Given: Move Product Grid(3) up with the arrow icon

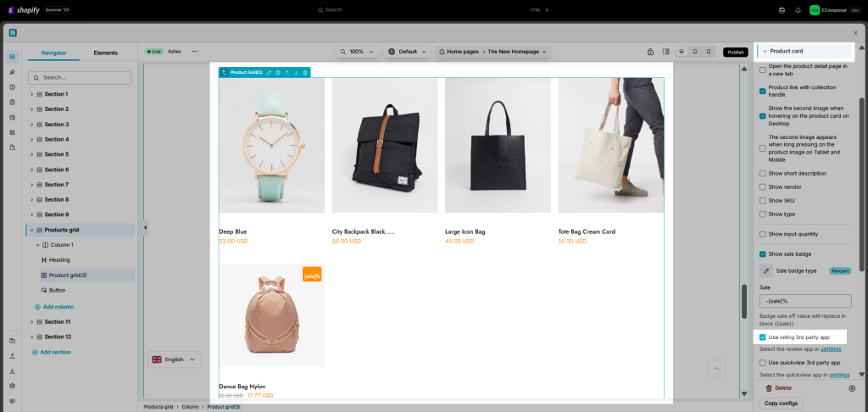Looking at the screenshot, I should click(287, 73).
